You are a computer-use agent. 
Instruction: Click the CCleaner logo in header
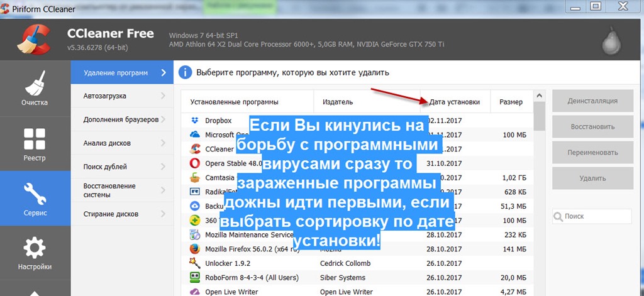point(34,40)
